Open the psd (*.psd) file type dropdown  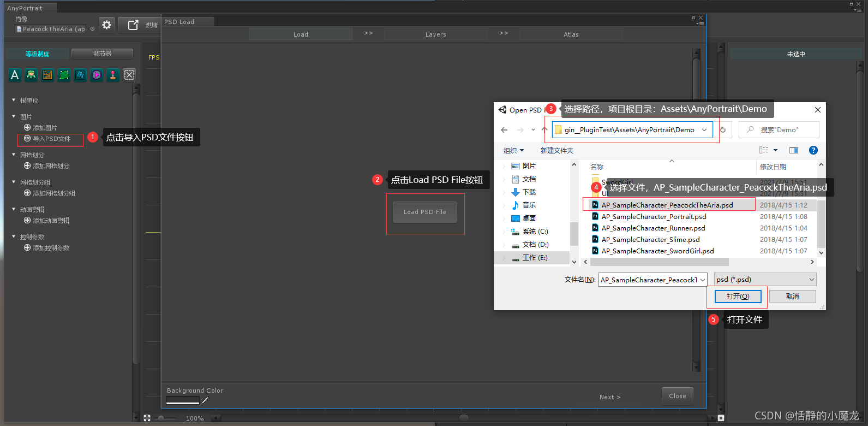coord(765,280)
